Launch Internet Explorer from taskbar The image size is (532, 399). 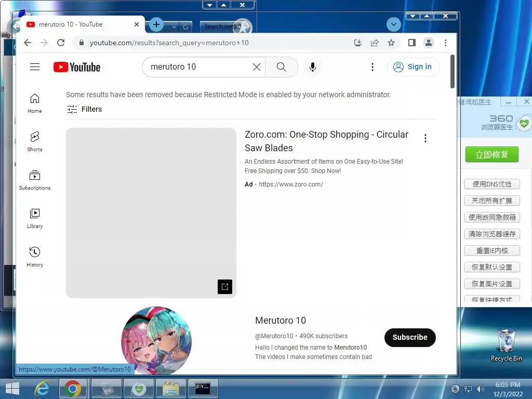[42, 389]
